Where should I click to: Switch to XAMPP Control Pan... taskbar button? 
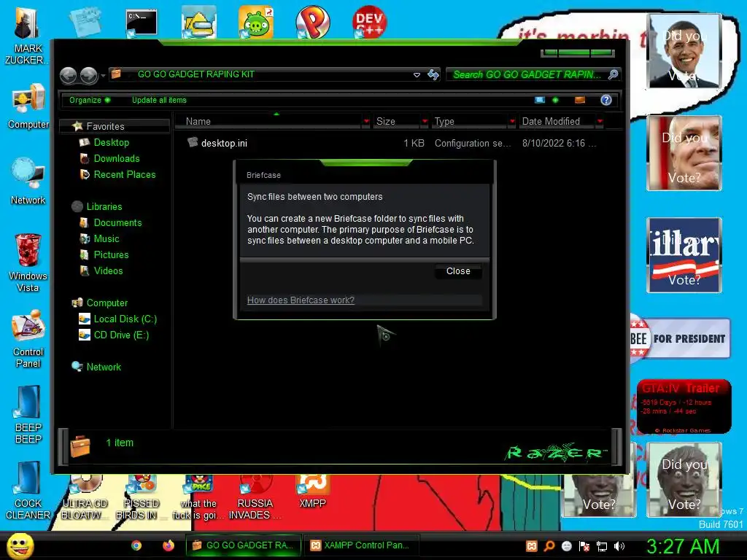(x=360, y=545)
